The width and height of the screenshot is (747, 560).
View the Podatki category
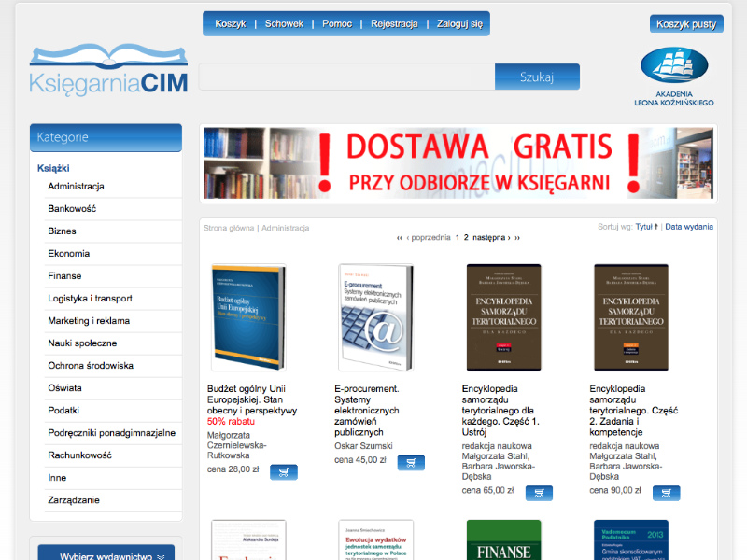[x=63, y=410]
